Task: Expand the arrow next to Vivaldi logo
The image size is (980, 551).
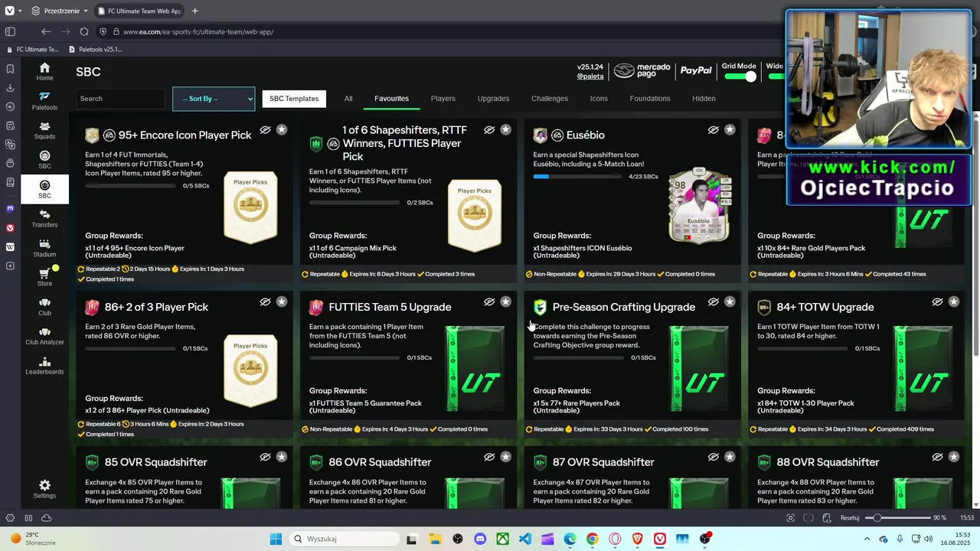Action: pyautogui.click(x=21, y=11)
